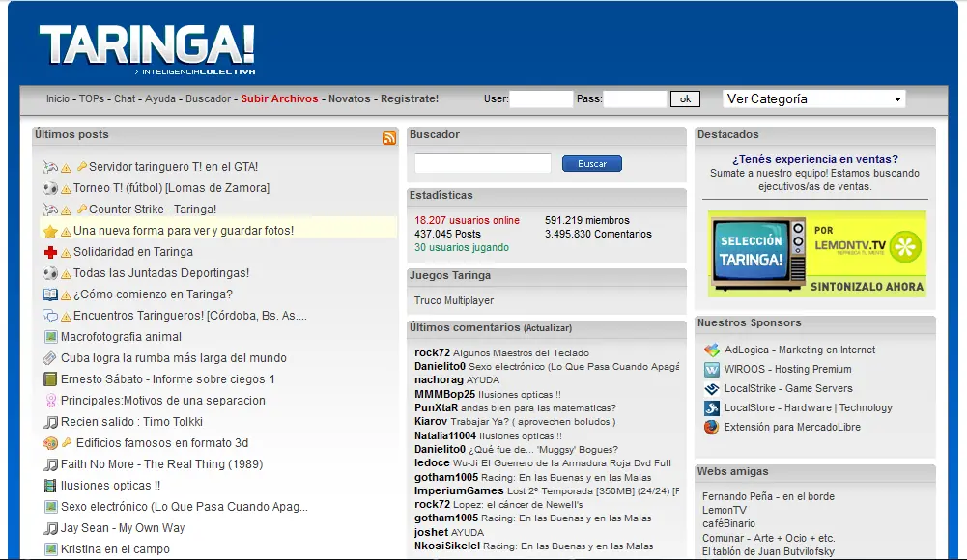
Task: Open Buscador in navigation bar
Action: pos(208,98)
